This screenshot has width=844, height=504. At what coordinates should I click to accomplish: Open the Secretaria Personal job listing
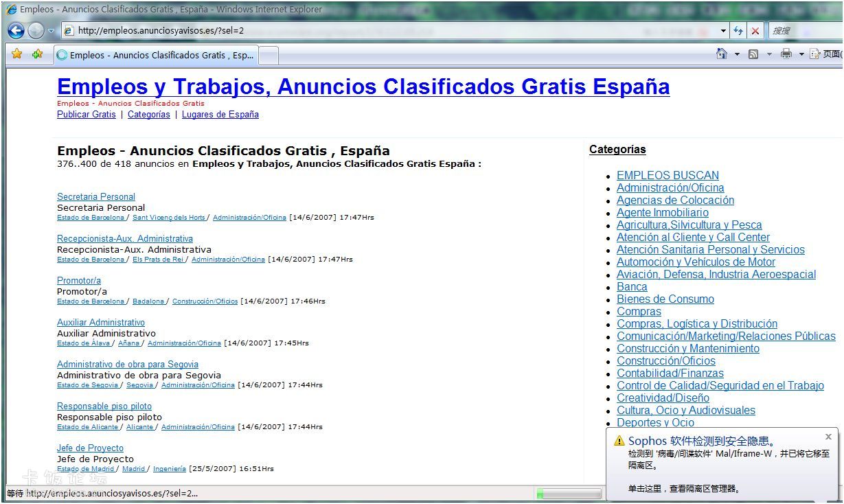coord(96,197)
